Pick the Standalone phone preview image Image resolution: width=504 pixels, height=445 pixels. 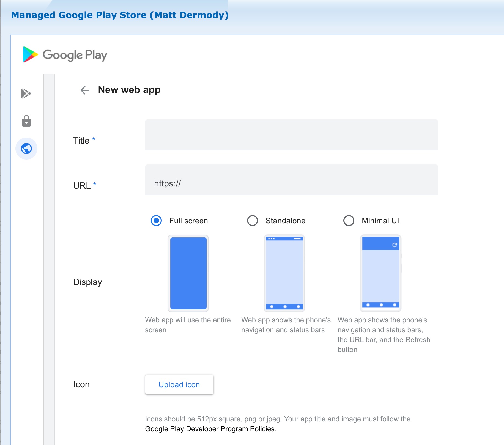[284, 273]
